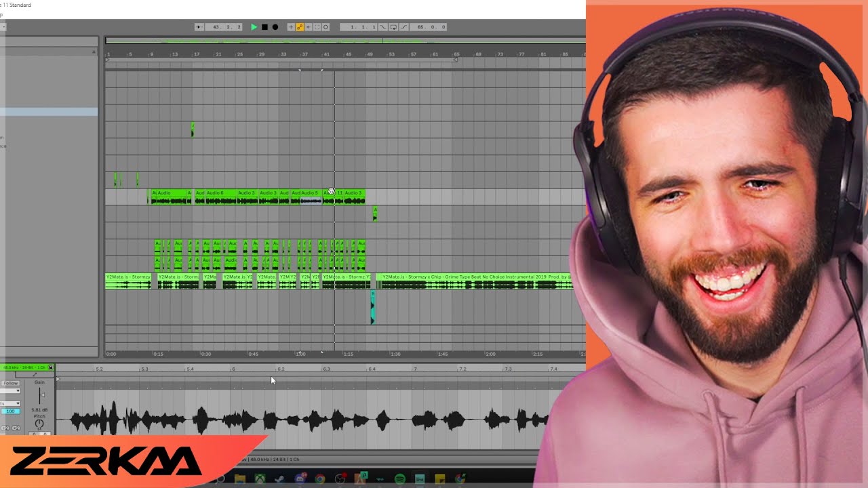The height and width of the screenshot is (488, 868).
Task: Click 7.2 in the sample editor ruler
Action: 462,369
